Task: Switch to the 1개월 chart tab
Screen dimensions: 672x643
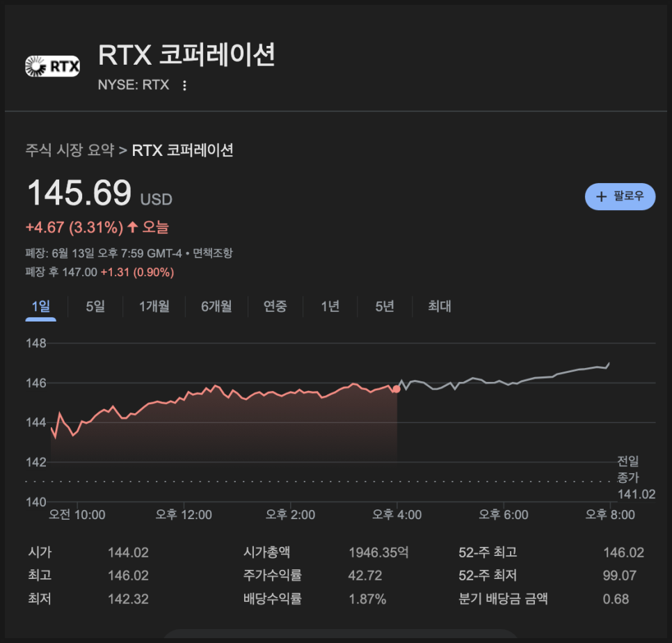Action: point(154,306)
